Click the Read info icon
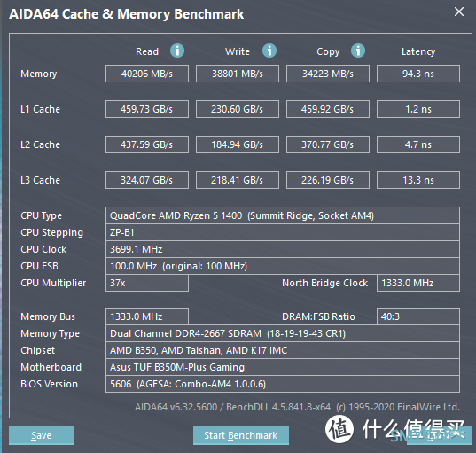Viewport: 476px width, 453px height. point(177,51)
